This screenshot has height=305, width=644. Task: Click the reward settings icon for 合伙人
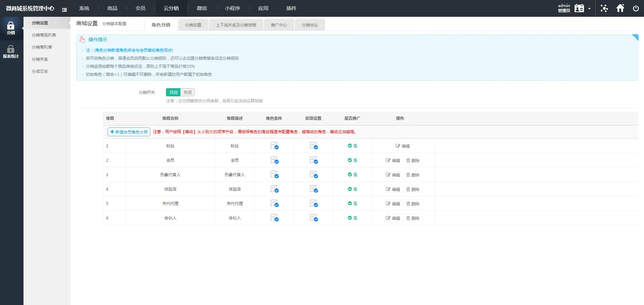tap(314, 218)
